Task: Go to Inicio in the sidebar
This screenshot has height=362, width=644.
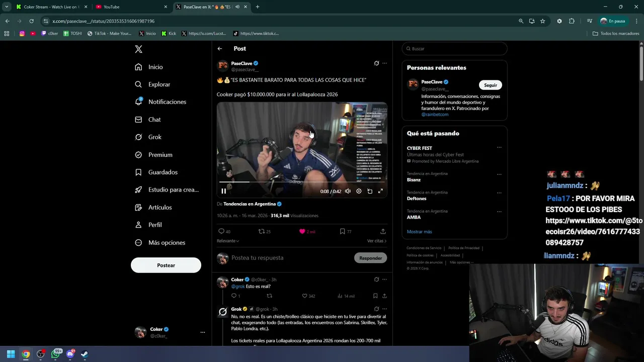Action: point(149,67)
